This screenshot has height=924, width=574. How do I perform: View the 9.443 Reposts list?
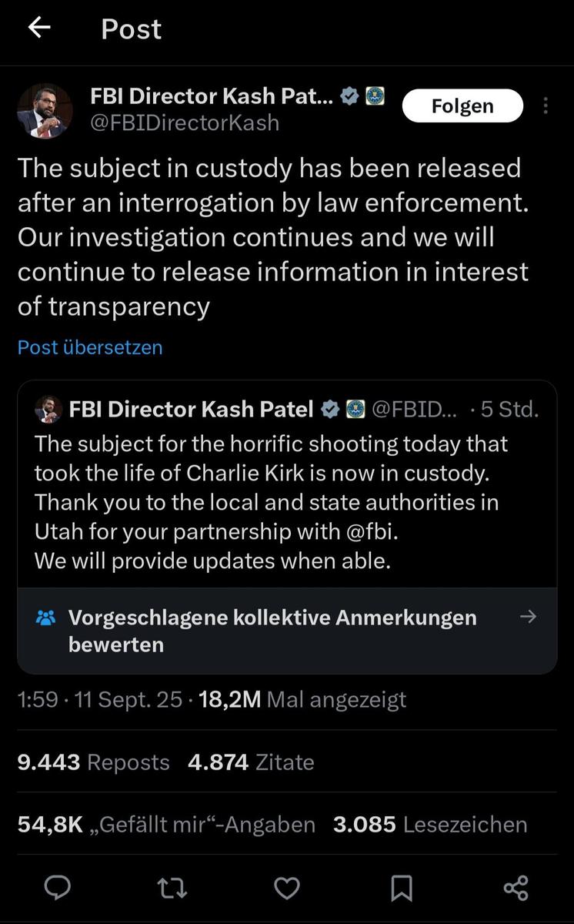[x=93, y=762]
